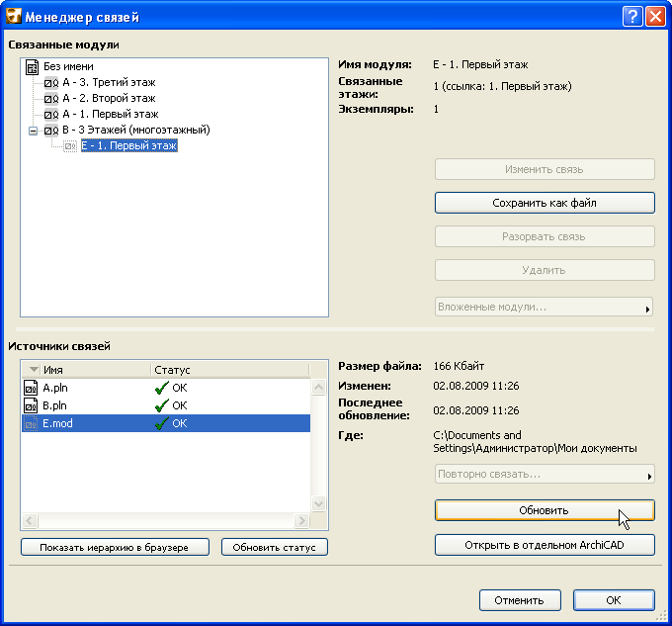
Task: Click the horizontal scroll left arrow
Action: point(30,520)
